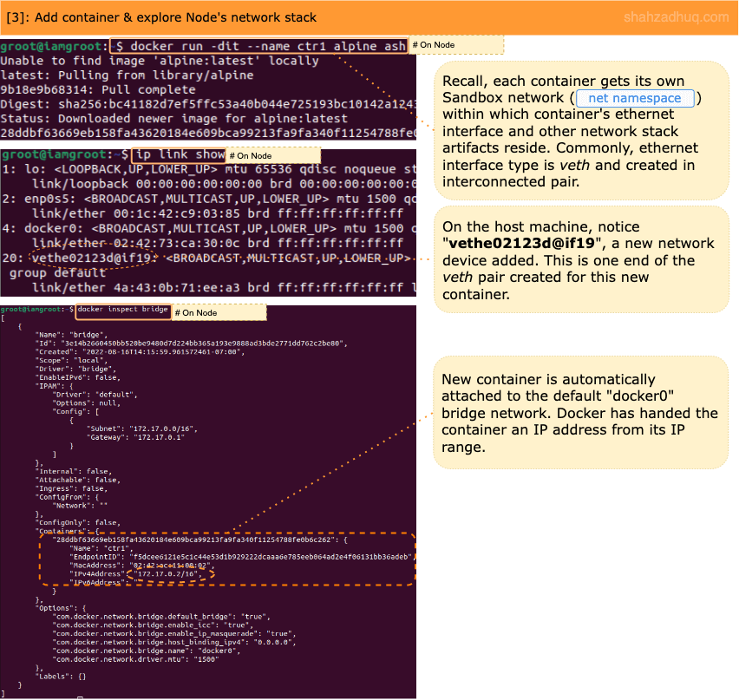Click the title "Add container & explore Node's network stack"
739x700 pixels.
(x=175, y=17)
